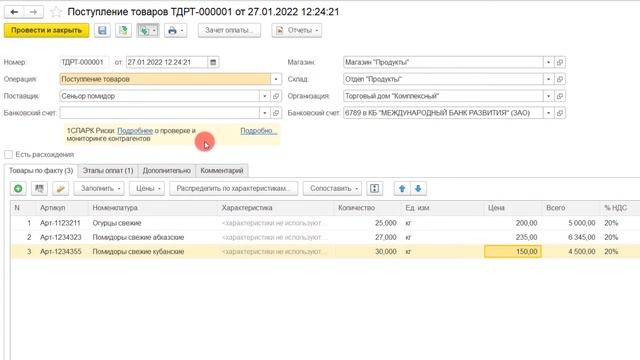Image resolution: width=640 pixels, height=360 pixels.
Task: Open the Сопоставить dropdown menu
Action: [x=333, y=189]
